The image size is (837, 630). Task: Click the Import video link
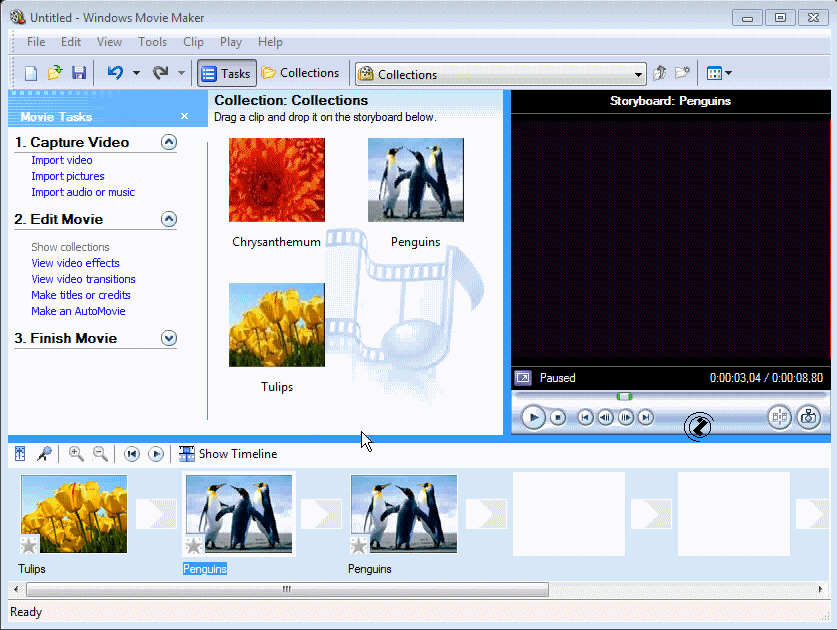pyautogui.click(x=61, y=160)
